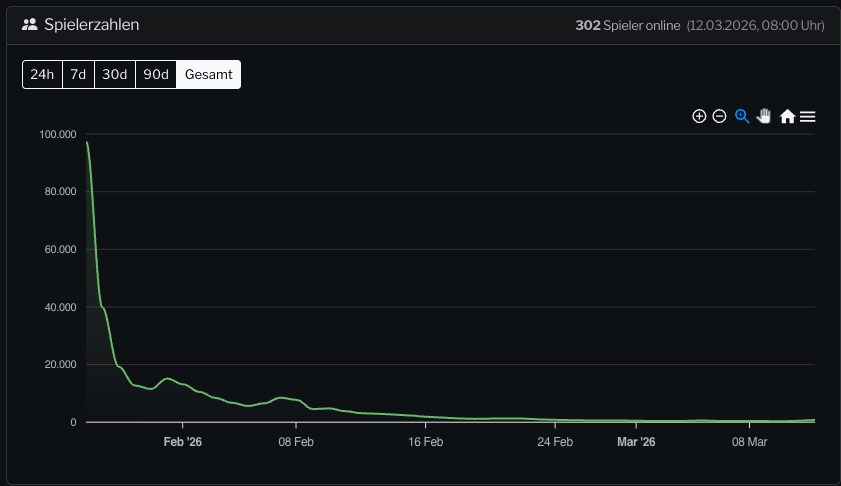Screen dimensions: 841x486
Task: Click the 100.000 y-axis label
Action: pos(58,134)
